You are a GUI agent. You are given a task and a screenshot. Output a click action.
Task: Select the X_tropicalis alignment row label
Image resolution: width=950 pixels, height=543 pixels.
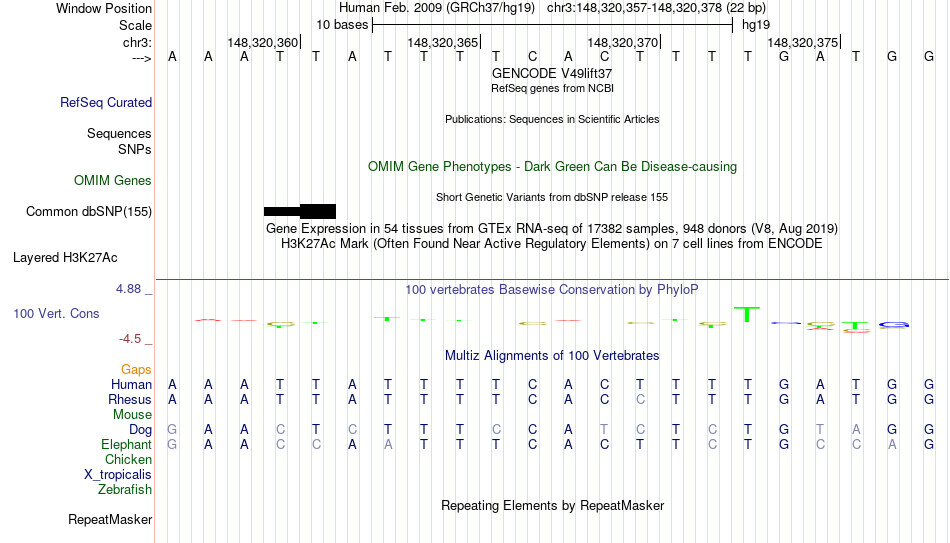118,475
